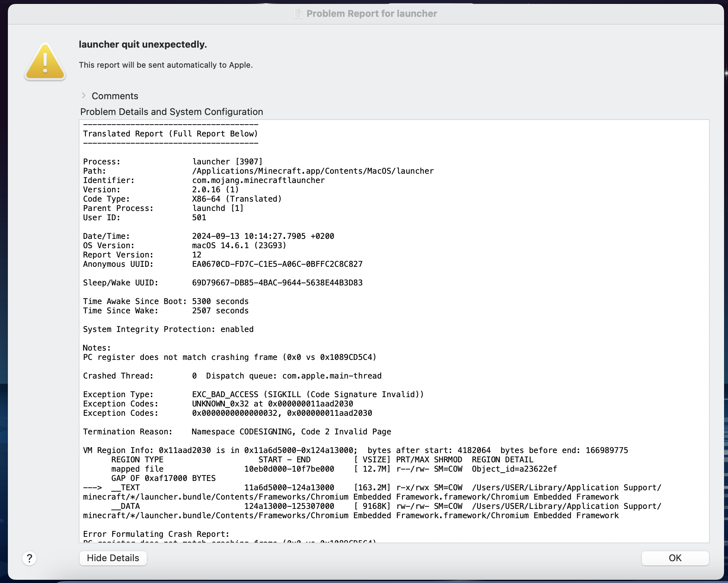
Task: Click the document icon in title bar
Action: [298, 14]
